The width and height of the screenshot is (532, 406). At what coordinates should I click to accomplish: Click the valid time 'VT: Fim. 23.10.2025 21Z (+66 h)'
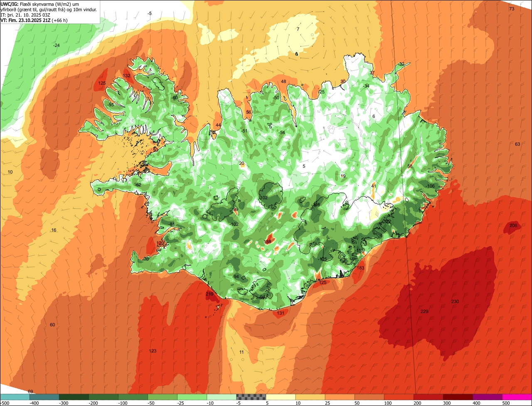click(34, 20)
